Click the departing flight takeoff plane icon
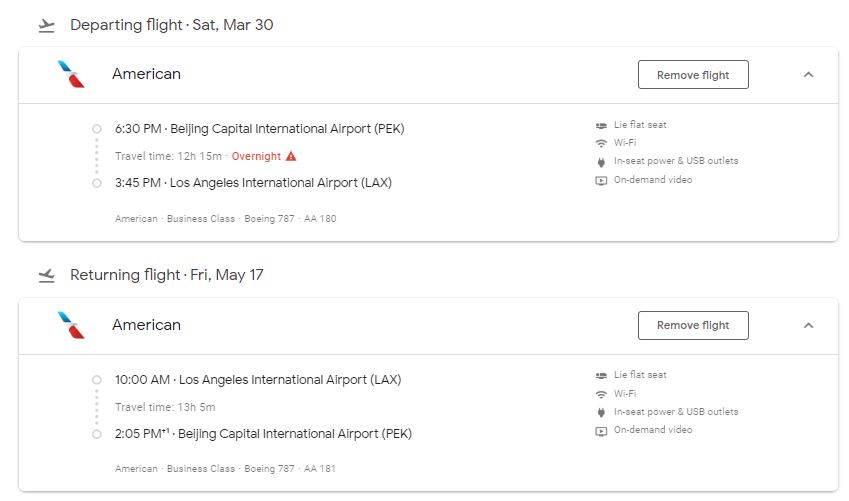This screenshot has height=501, width=849. point(47,26)
